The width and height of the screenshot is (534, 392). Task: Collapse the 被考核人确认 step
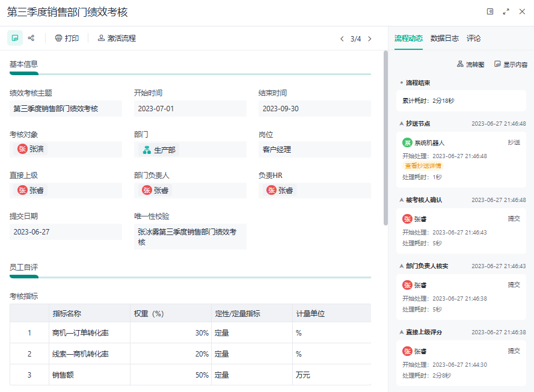point(402,200)
